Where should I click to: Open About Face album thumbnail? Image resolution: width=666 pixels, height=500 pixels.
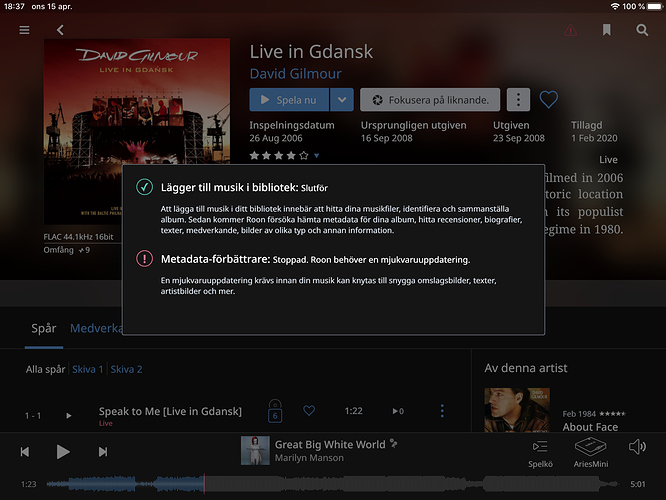517,410
